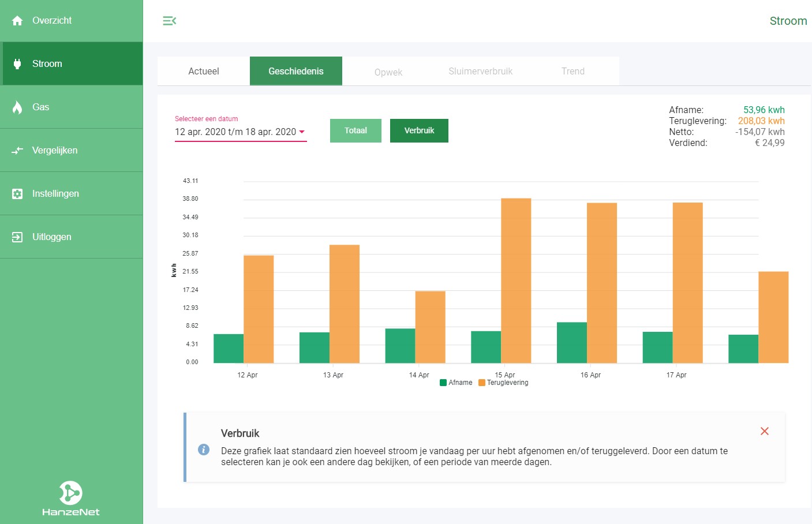Screen dimensions: 812x524
Task: Click the Teruglevering value 208,03 kwh
Action: tap(761, 121)
